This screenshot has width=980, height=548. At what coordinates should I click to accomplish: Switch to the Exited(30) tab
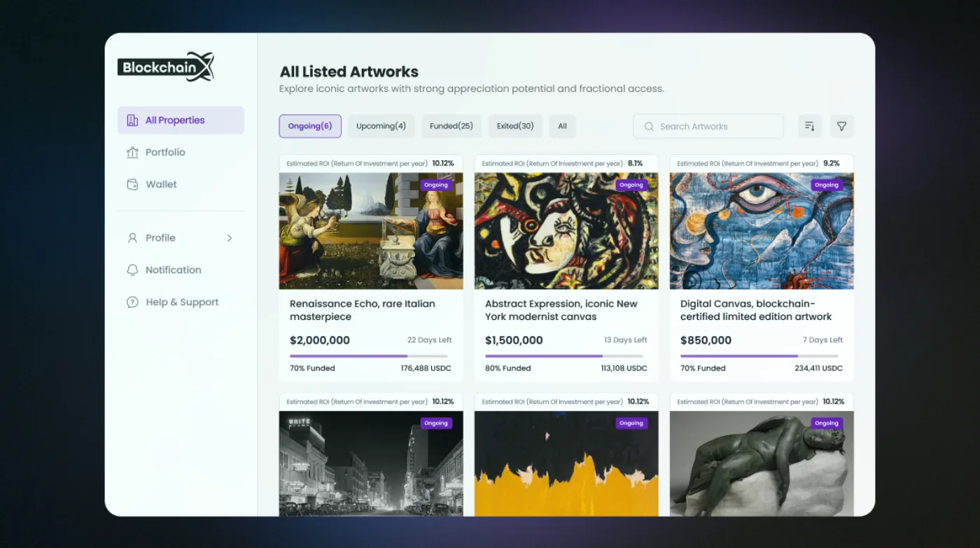[515, 126]
